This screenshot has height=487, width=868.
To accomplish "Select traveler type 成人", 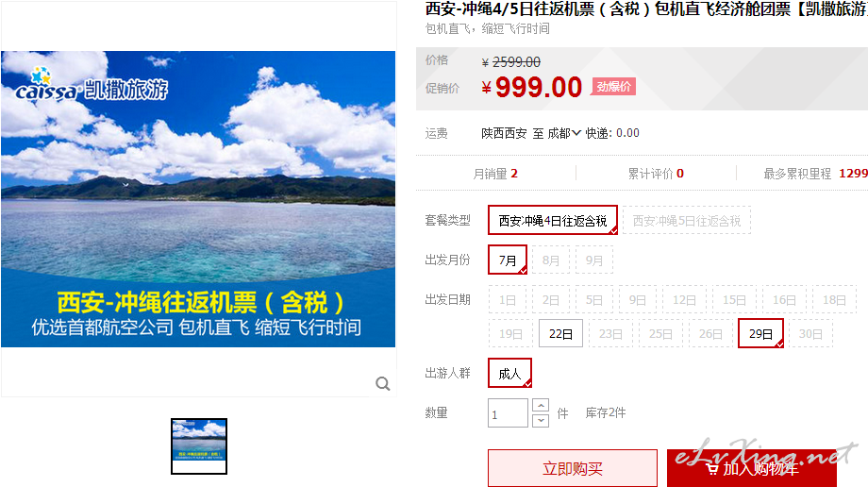I will click(509, 373).
